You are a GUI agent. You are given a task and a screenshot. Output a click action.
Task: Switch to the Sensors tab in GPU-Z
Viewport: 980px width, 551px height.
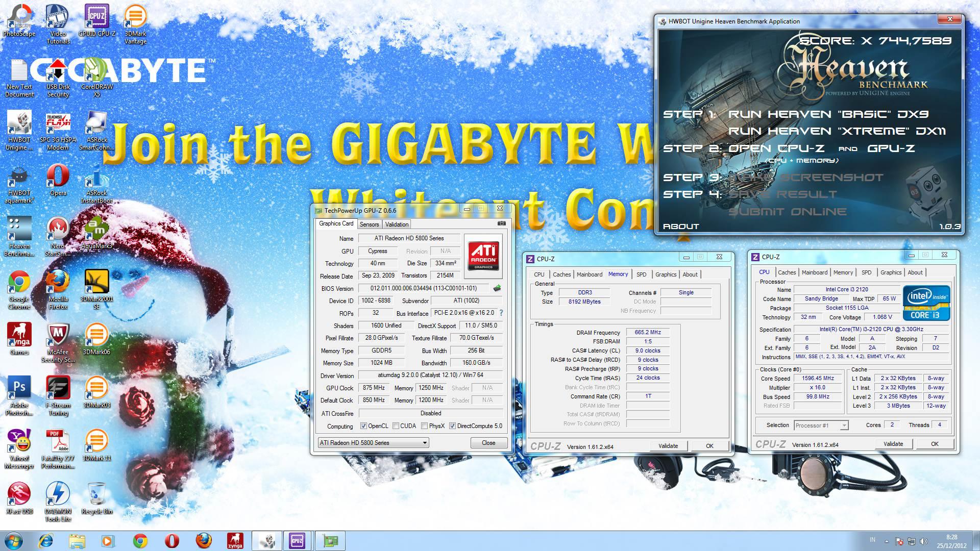[x=369, y=224]
